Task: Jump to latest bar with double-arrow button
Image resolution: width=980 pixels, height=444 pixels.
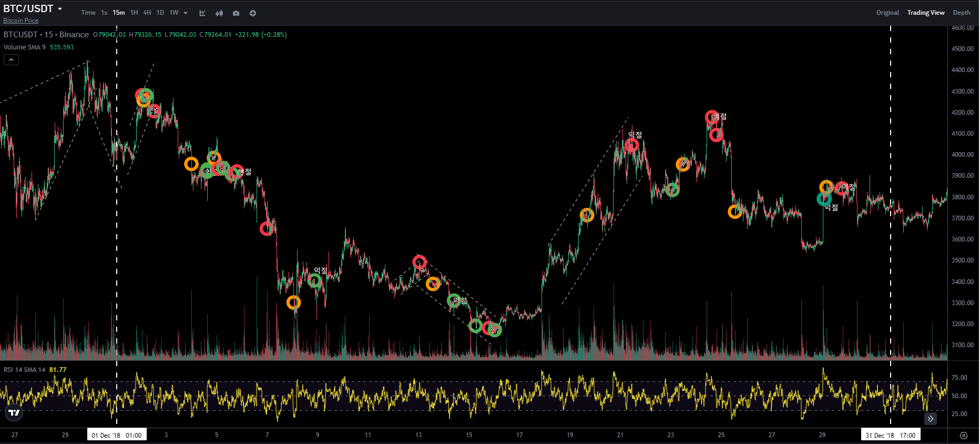Action: 931,419
